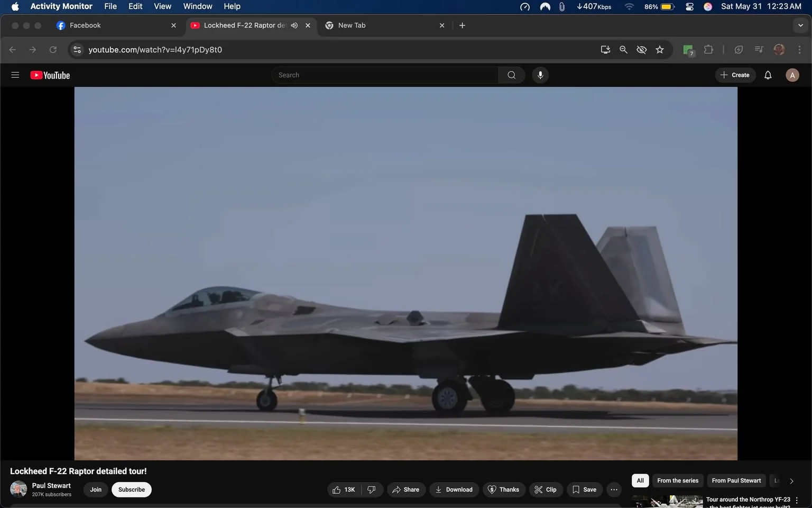Switch to the Facebook tab
The width and height of the screenshot is (812, 508).
point(116,25)
